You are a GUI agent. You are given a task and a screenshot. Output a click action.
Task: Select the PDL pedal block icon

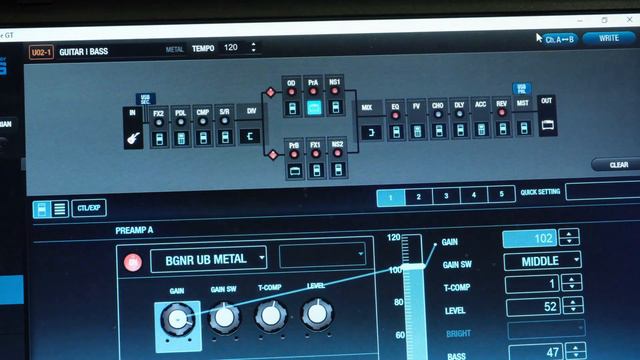181,139
